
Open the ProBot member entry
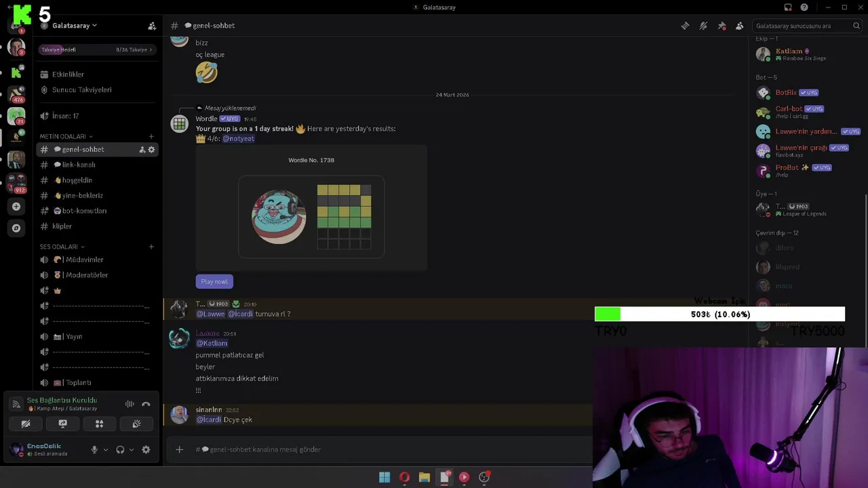pyautogui.click(x=807, y=170)
